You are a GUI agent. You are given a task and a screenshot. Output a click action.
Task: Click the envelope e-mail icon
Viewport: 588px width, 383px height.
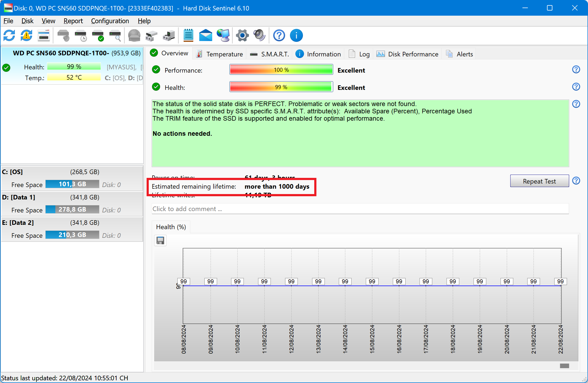coord(206,35)
